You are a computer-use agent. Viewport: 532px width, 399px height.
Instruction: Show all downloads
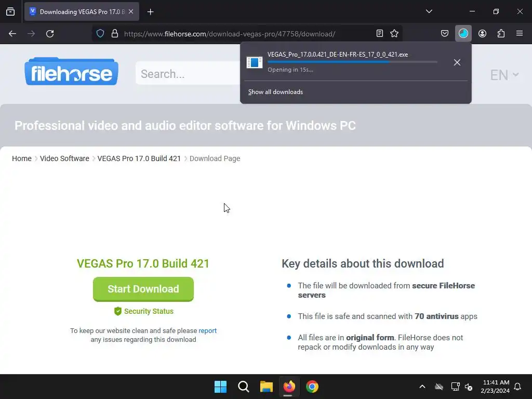(x=275, y=92)
